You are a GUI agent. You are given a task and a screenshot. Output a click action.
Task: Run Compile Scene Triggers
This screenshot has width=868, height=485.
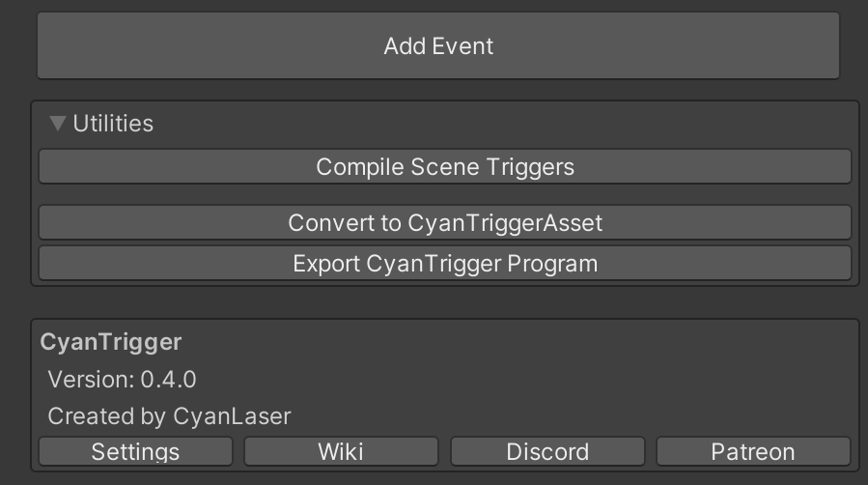(445, 166)
